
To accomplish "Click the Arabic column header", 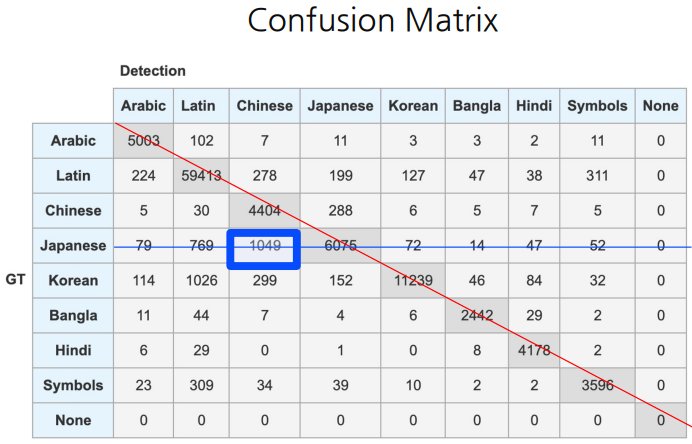I will point(143,106).
